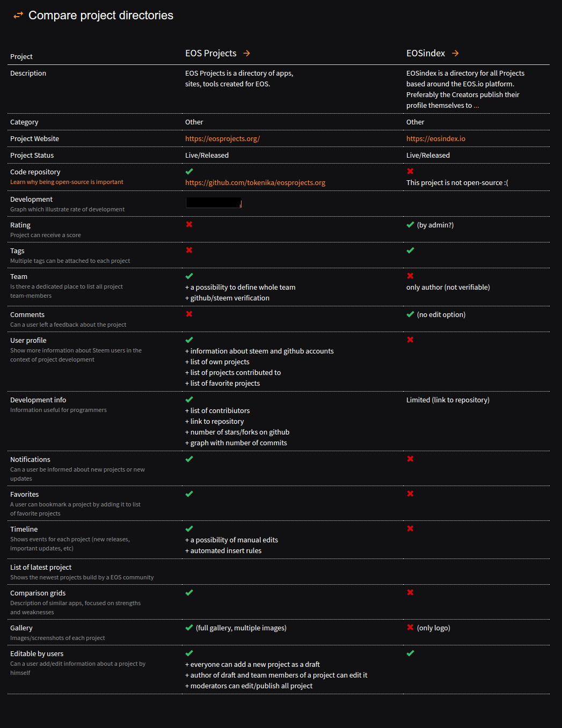The width and height of the screenshot is (562, 728).
Task: Open the https://eosindex.io website link
Action: (436, 138)
